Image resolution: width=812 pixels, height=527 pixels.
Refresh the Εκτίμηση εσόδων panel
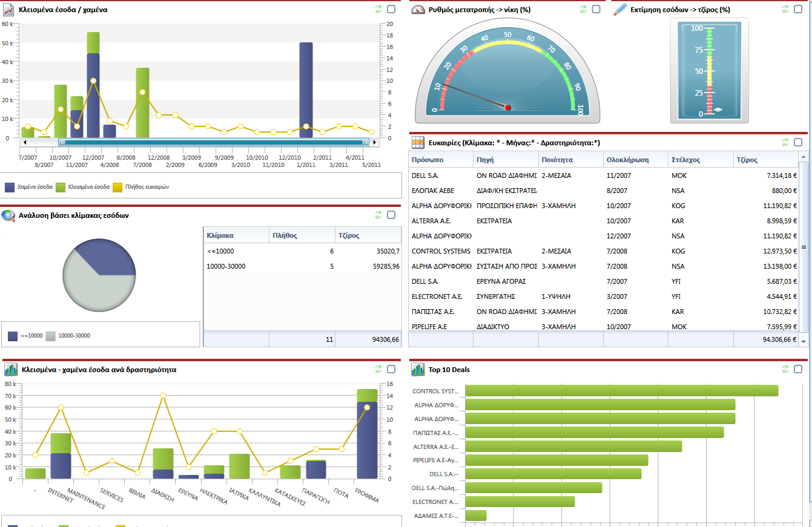click(x=785, y=9)
